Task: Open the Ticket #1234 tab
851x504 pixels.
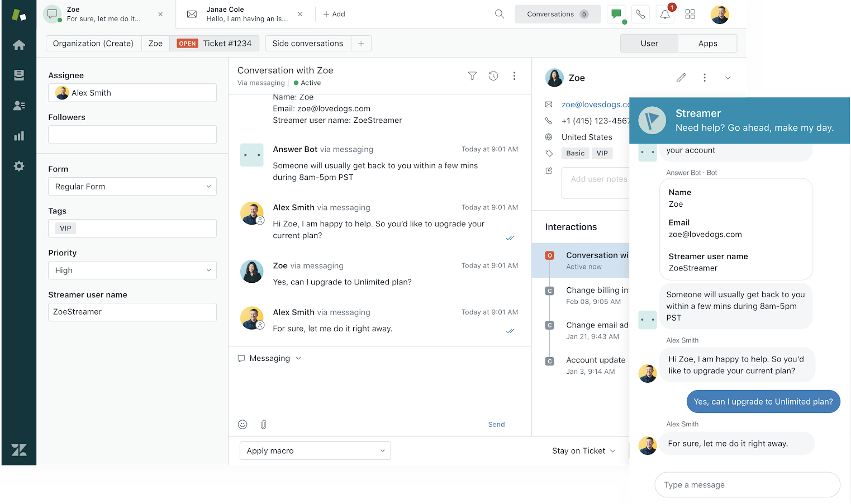Action: tap(215, 44)
